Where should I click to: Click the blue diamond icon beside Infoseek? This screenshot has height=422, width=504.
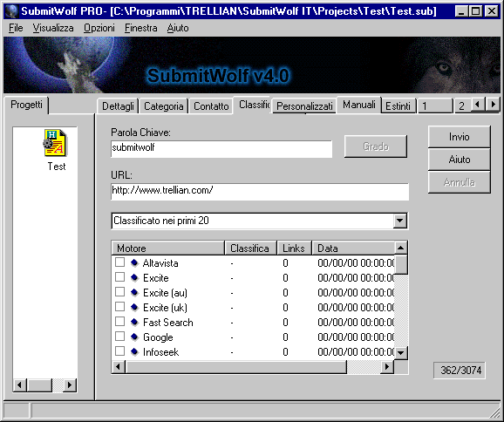click(x=134, y=351)
